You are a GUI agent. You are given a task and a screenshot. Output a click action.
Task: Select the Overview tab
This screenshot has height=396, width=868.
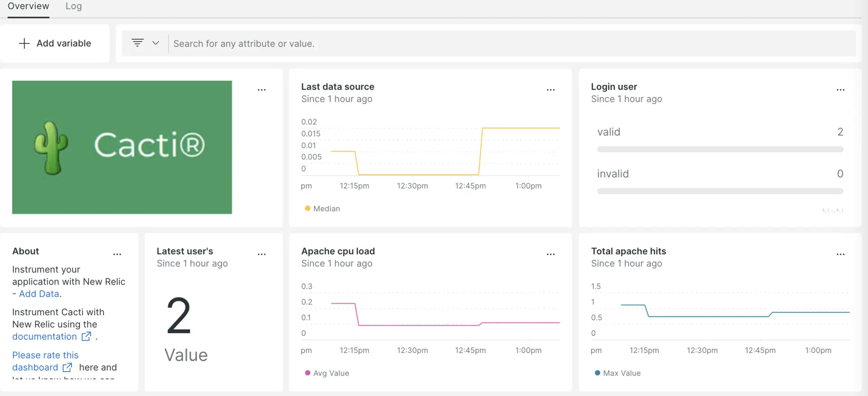click(28, 6)
